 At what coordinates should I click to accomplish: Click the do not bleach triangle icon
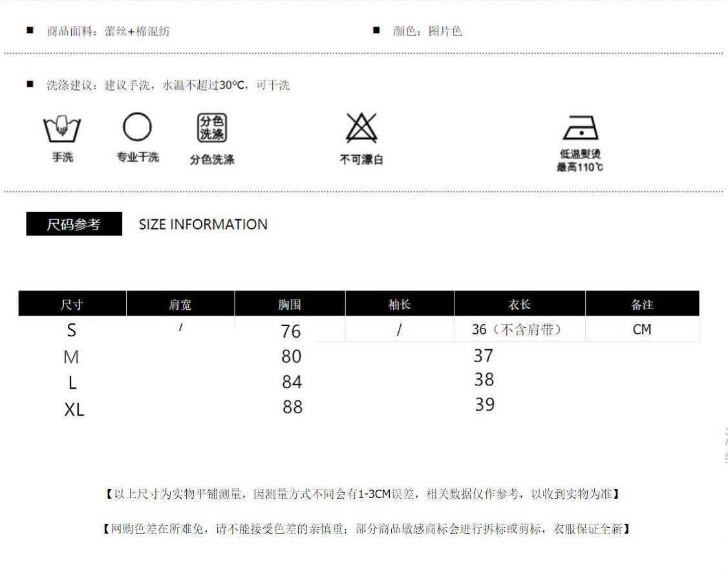click(x=361, y=129)
